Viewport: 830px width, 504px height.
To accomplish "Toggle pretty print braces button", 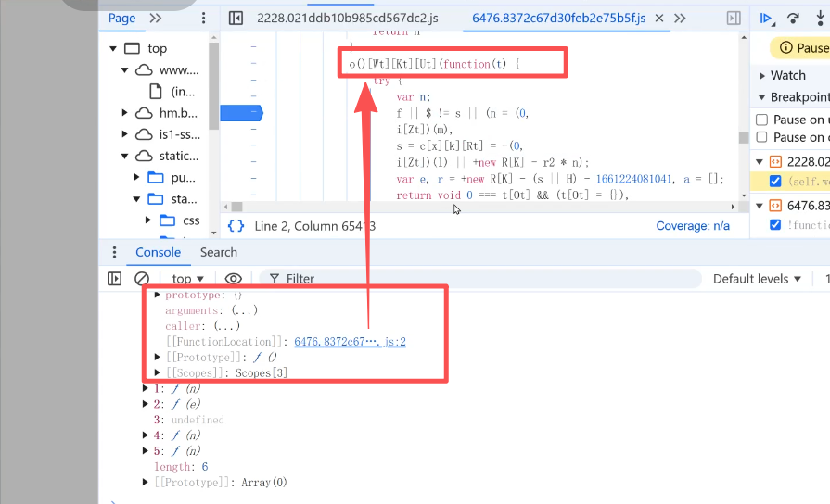I will click(x=236, y=226).
